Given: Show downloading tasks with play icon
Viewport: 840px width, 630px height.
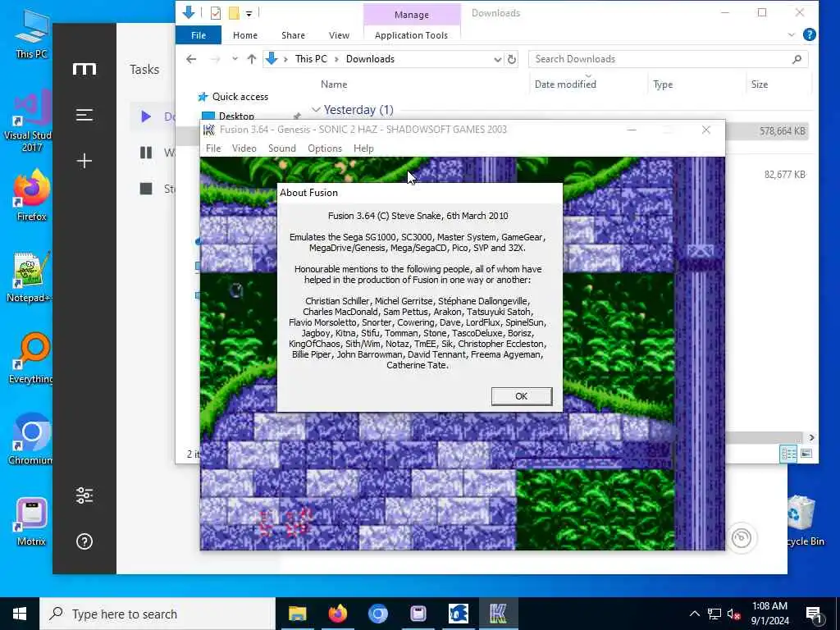Looking at the screenshot, I should coord(146,116).
